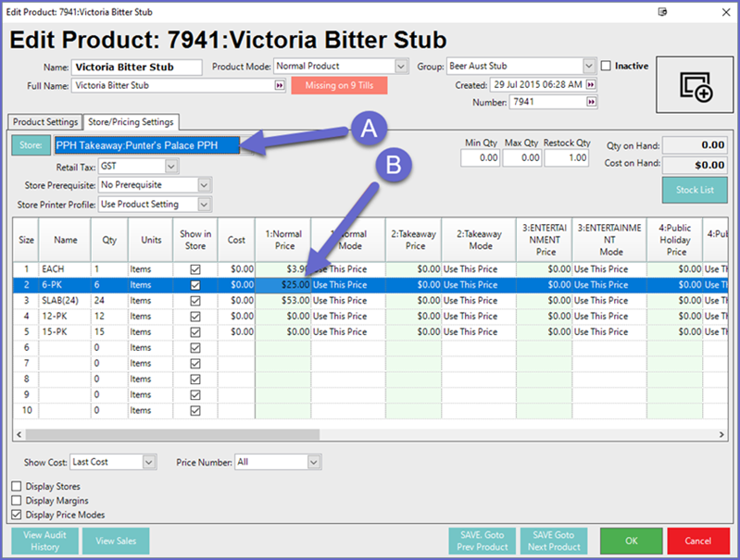Click the Created date picker arrow icon
The image size is (740, 560).
(x=591, y=85)
